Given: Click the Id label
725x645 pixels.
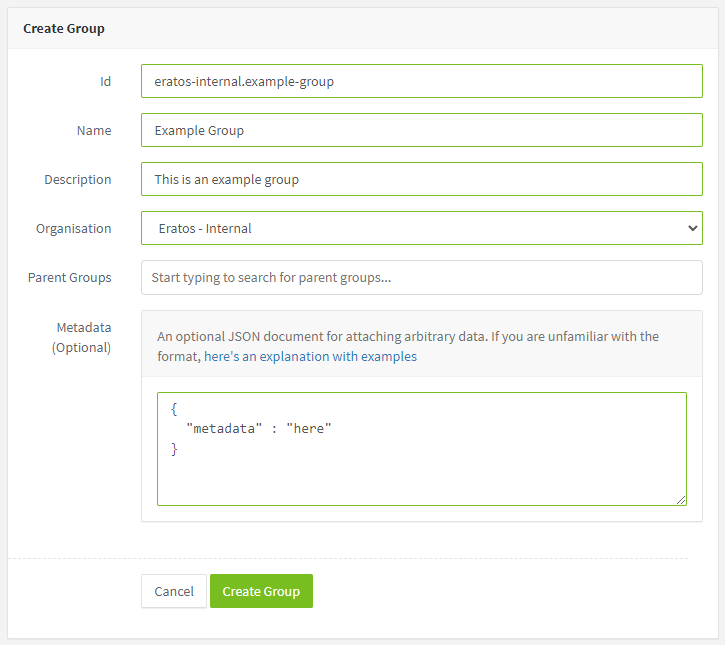Looking at the screenshot, I should pos(105,81).
